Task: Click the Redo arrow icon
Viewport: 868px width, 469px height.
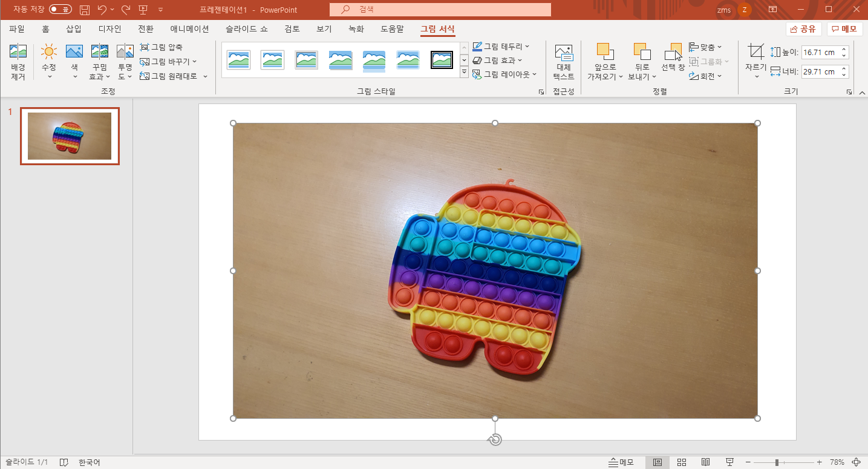Action: [x=126, y=10]
